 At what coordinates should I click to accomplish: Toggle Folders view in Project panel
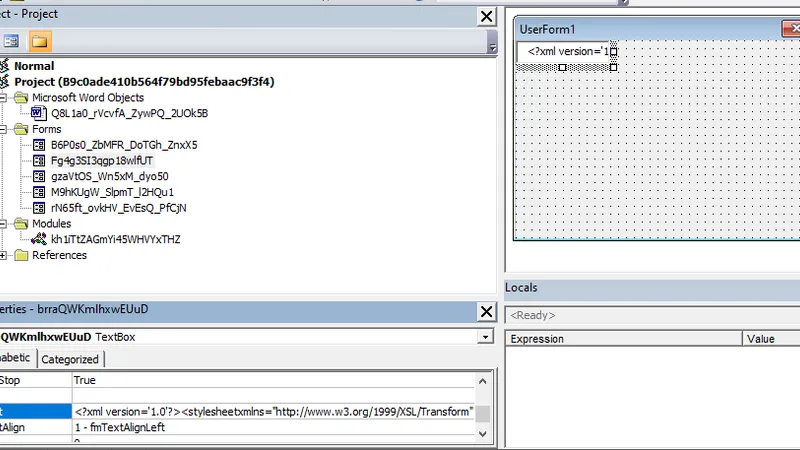click(40, 41)
